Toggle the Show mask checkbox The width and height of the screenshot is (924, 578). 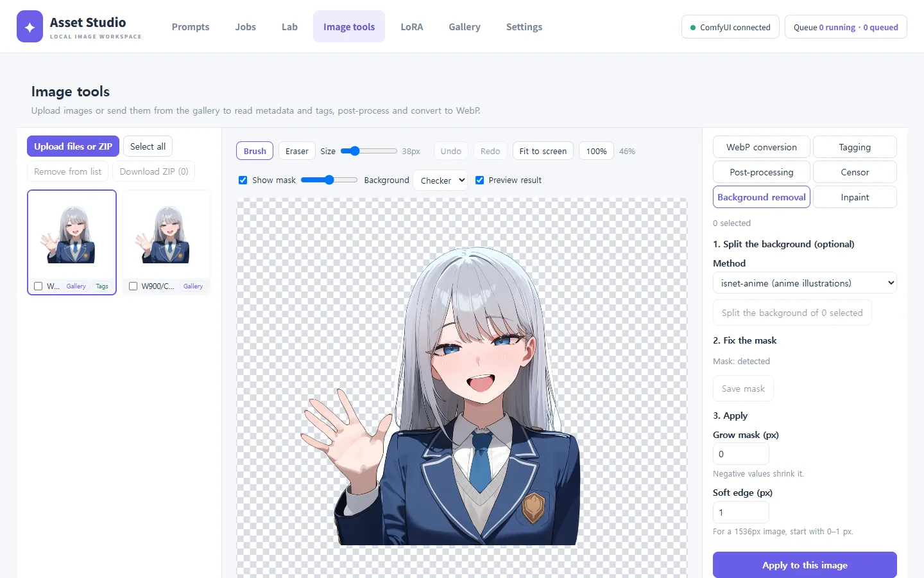243,180
